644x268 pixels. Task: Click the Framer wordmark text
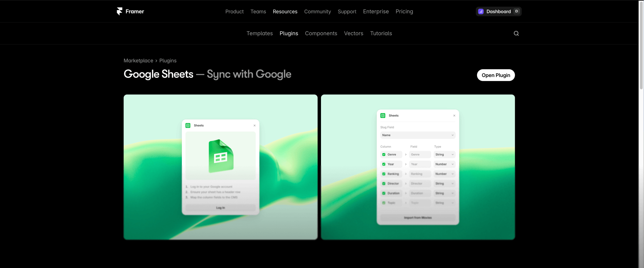coord(135,12)
